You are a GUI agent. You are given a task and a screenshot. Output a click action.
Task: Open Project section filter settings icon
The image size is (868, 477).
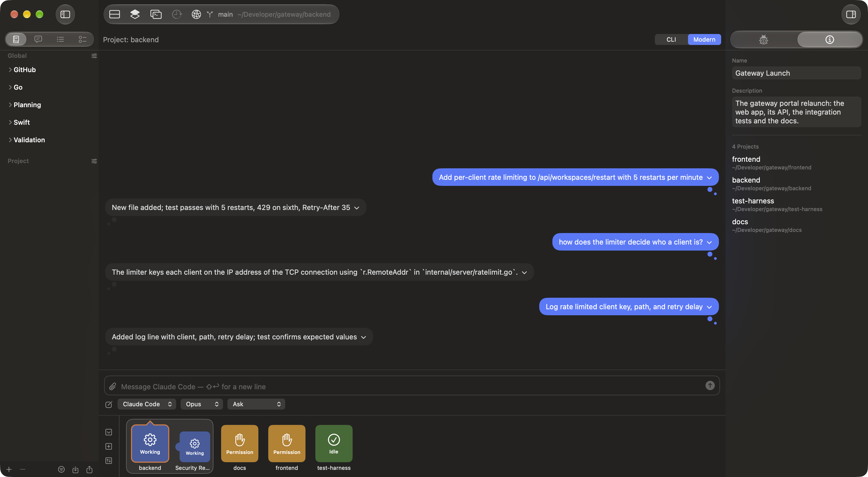tap(94, 161)
